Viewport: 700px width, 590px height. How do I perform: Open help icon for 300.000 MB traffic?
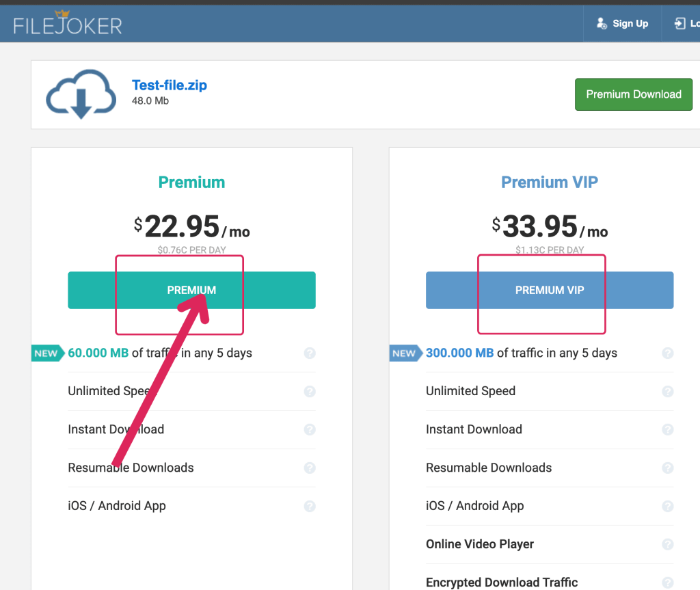pos(668,353)
